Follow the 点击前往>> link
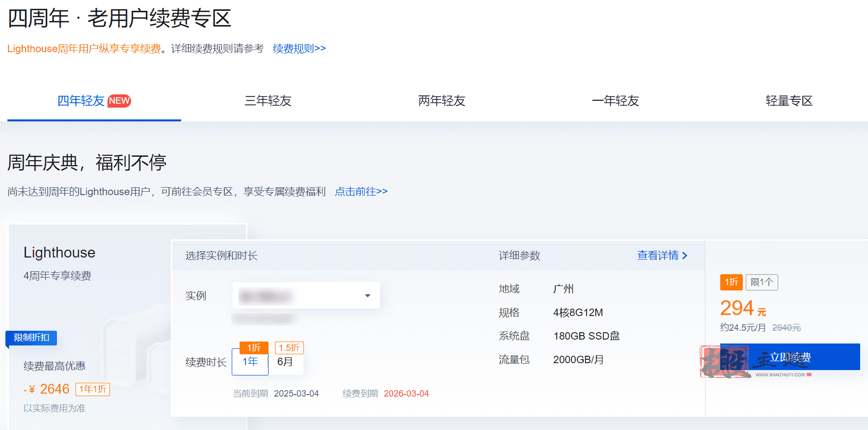This screenshot has height=430, width=868. (361, 192)
